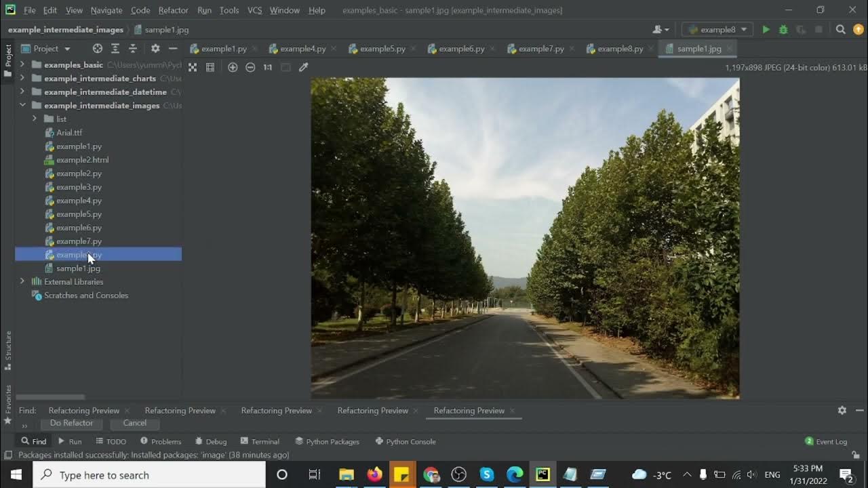Click the Windows search box
Viewport: 868px width, 488px height.
click(x=149, y=475)
